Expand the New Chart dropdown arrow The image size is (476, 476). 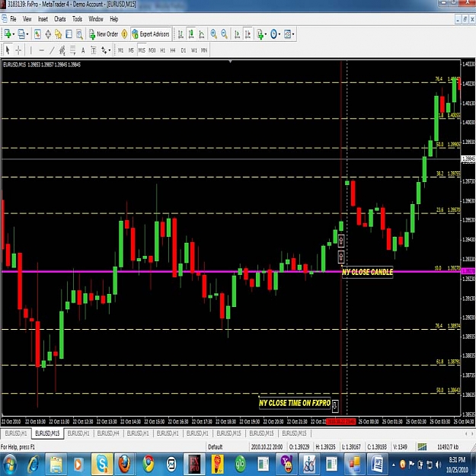(x=14, y=34)
